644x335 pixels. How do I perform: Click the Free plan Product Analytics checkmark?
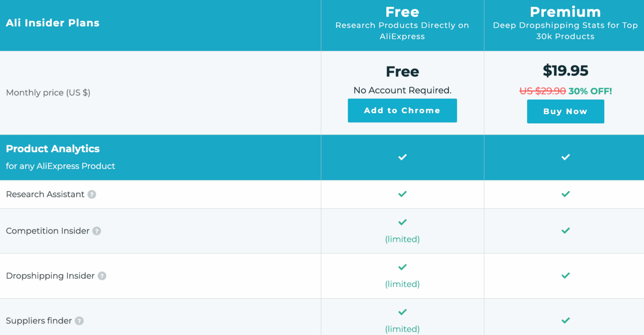click(402, 157)
